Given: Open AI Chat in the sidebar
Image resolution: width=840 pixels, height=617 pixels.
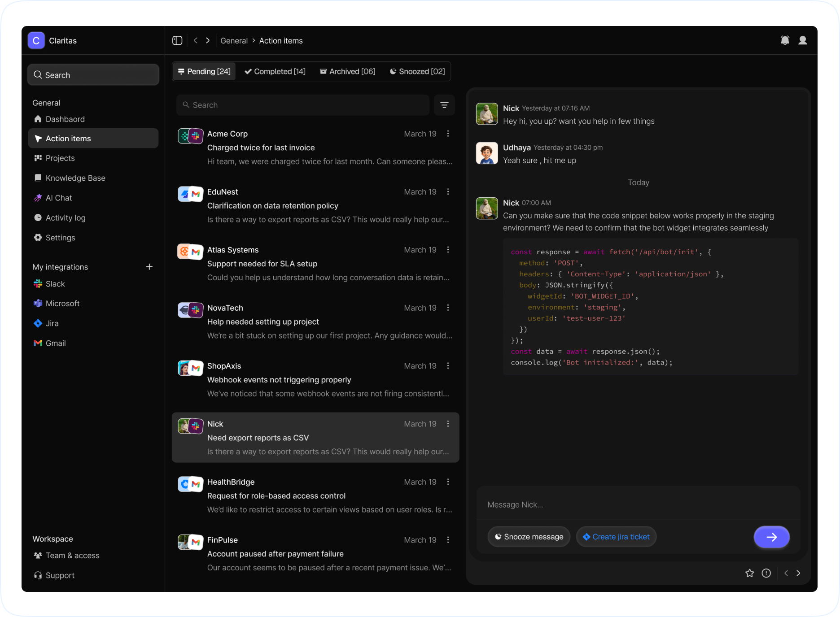Looking at the screenshot, I should [93, 198].
